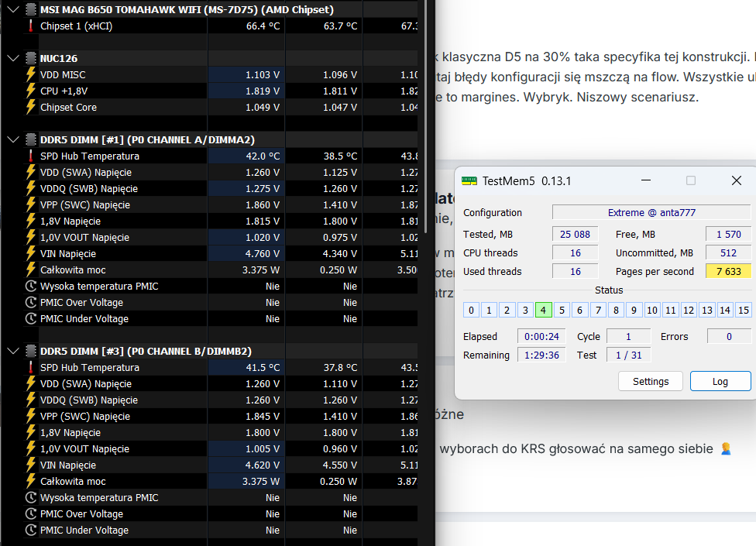Click clock icon of DIMM #1 PMIC Under Voltage
This screenshot has width=756, height=546.
(31, 318)
